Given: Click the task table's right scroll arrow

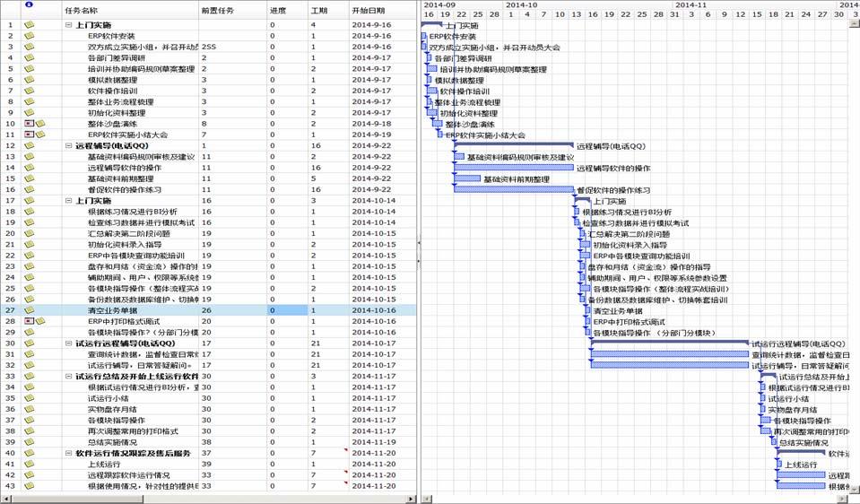Looking at the screenshot, I should click(x=412, y=499).
